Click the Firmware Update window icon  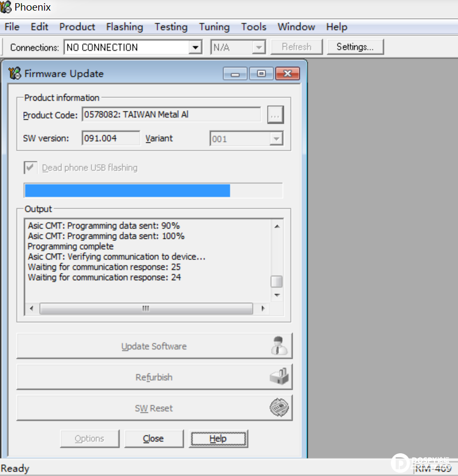15,74
